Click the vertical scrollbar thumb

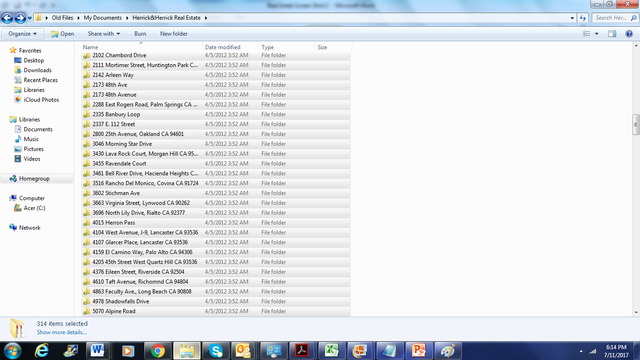(x=636, y=124)
